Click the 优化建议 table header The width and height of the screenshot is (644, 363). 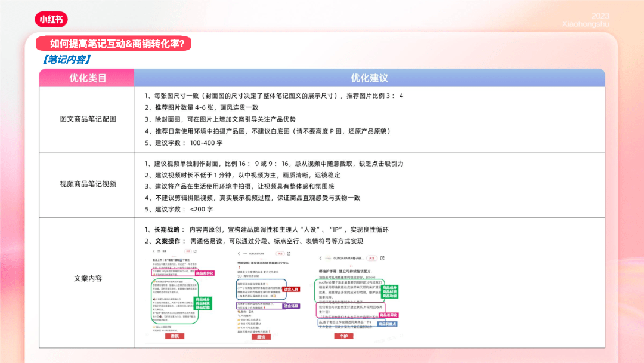[369, 78]
